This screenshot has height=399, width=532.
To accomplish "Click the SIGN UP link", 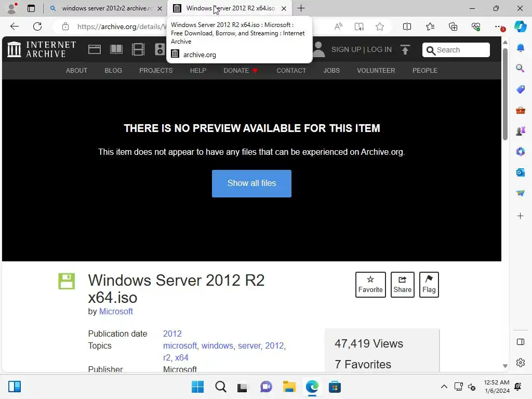I will (346, 49).
